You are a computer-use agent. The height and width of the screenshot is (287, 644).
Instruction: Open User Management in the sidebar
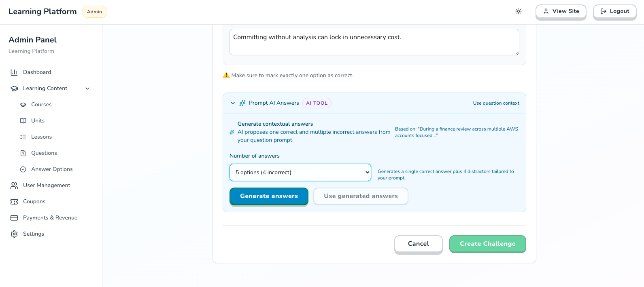pyautogui.click(x=47, y=186)
